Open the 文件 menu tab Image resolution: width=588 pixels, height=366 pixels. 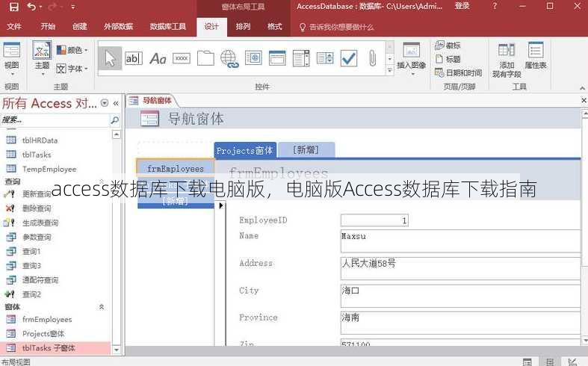(14, 26)
